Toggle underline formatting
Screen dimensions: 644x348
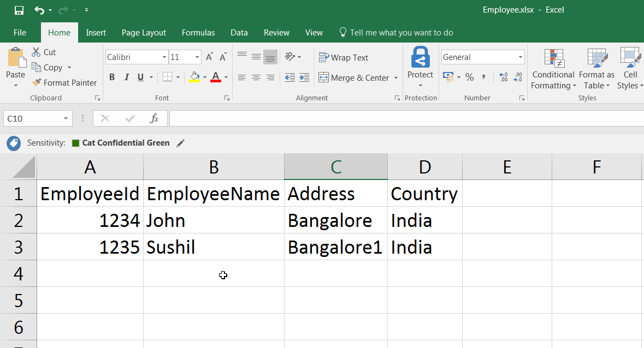click(141, 77)
